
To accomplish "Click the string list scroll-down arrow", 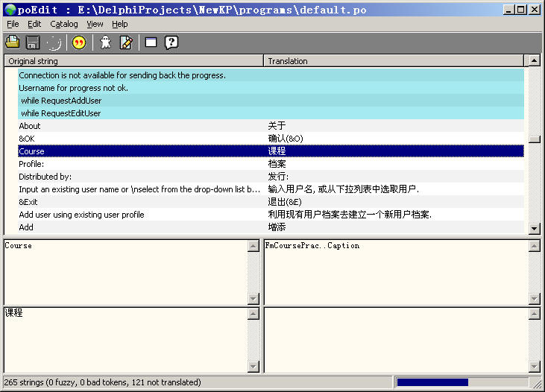I will 535,228.
